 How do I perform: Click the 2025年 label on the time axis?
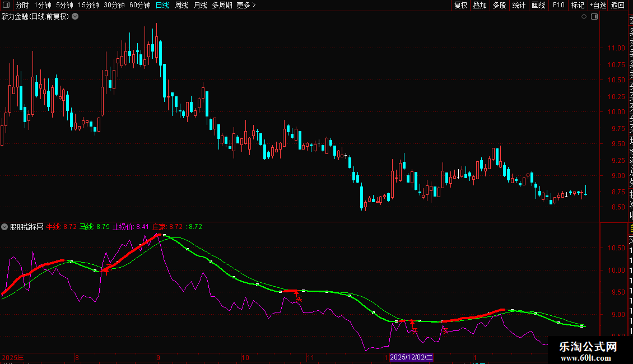coord(13,357)
